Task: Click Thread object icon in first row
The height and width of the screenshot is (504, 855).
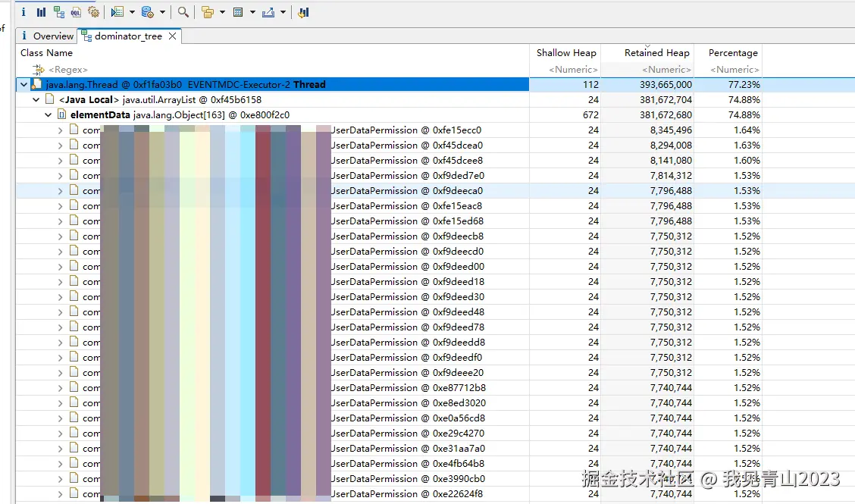Action: click(36, 84)
